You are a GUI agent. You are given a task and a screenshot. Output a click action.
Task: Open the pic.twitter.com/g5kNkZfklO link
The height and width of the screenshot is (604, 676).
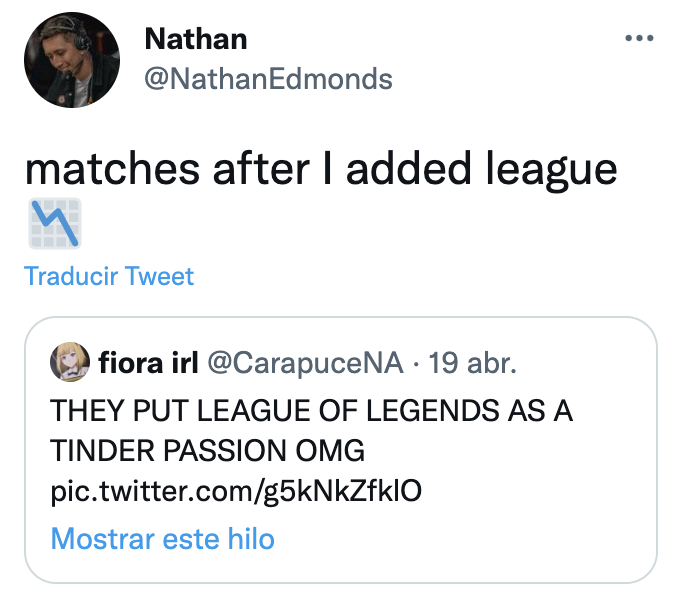coord(243,493)
